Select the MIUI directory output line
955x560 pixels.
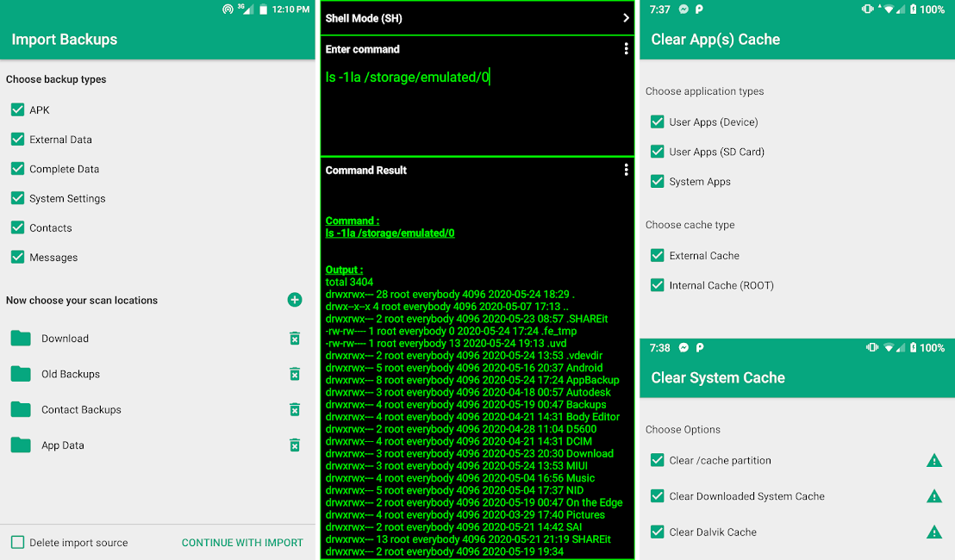(457, 465)
